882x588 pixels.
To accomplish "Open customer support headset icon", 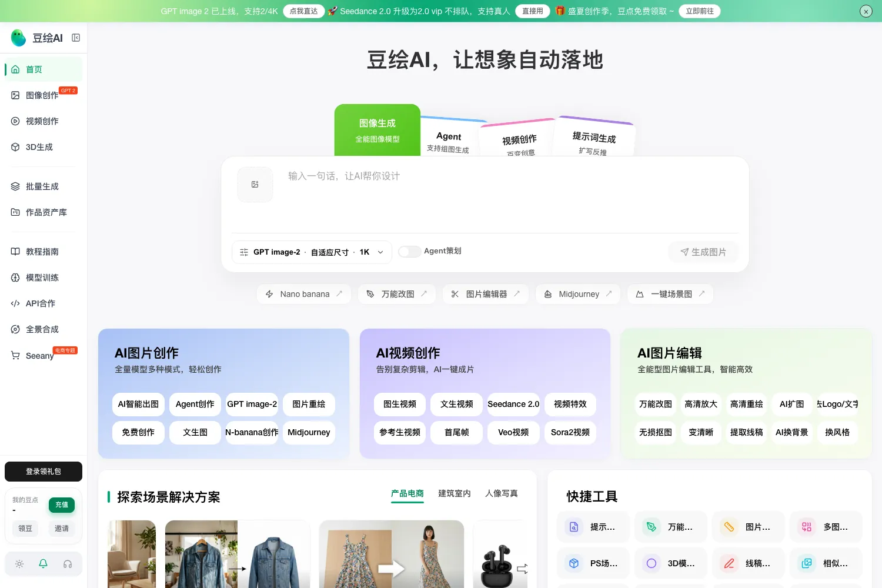I will coord(68,564).
